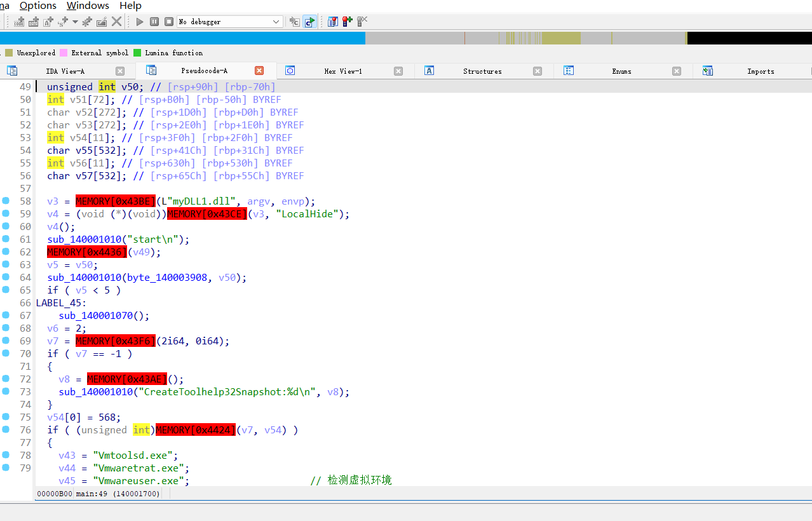Screen dimensions: 812x521
Task: Open the breakpoint list icon
Action: click(x=333, y=22)
